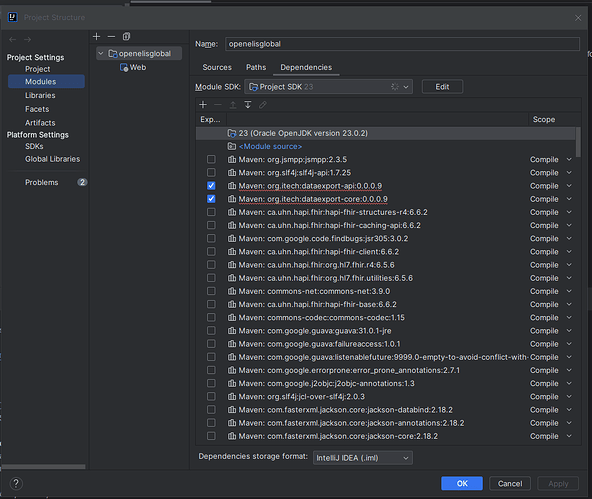Screen dimensions: 592x499
Task: Open help with the question mark icon
Action: point(16,483)
